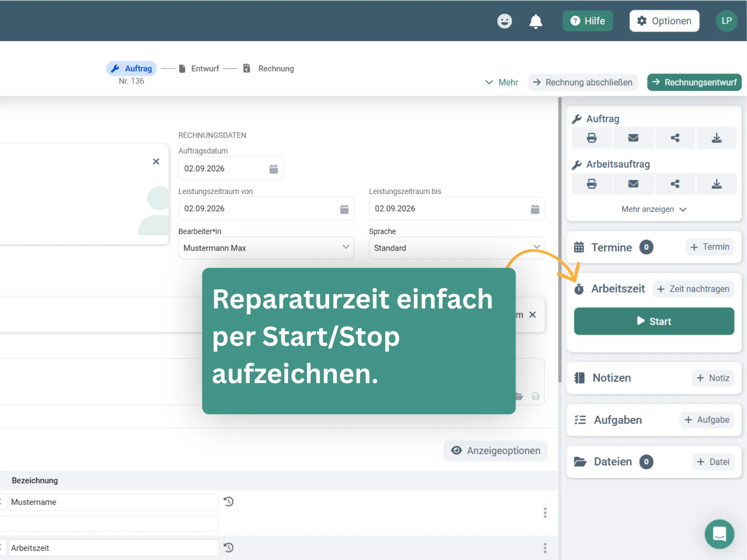Click the Leistungszeitraum von field
This screenshot has height=560, width=747.
(266, 209)
